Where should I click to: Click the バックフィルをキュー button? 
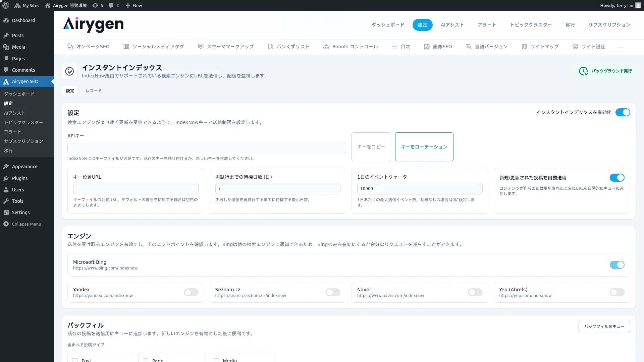tap(604, 326)
